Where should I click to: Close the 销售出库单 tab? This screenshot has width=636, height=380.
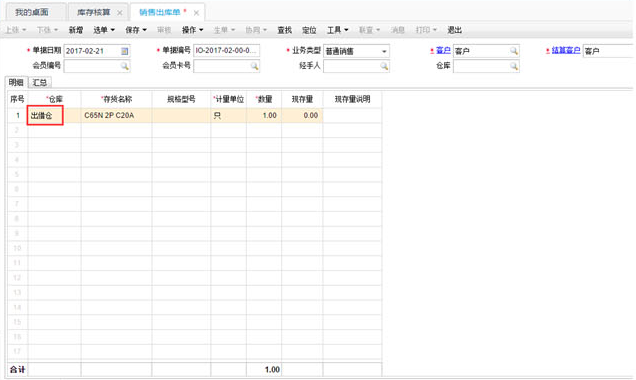click(x=196, y=13)
